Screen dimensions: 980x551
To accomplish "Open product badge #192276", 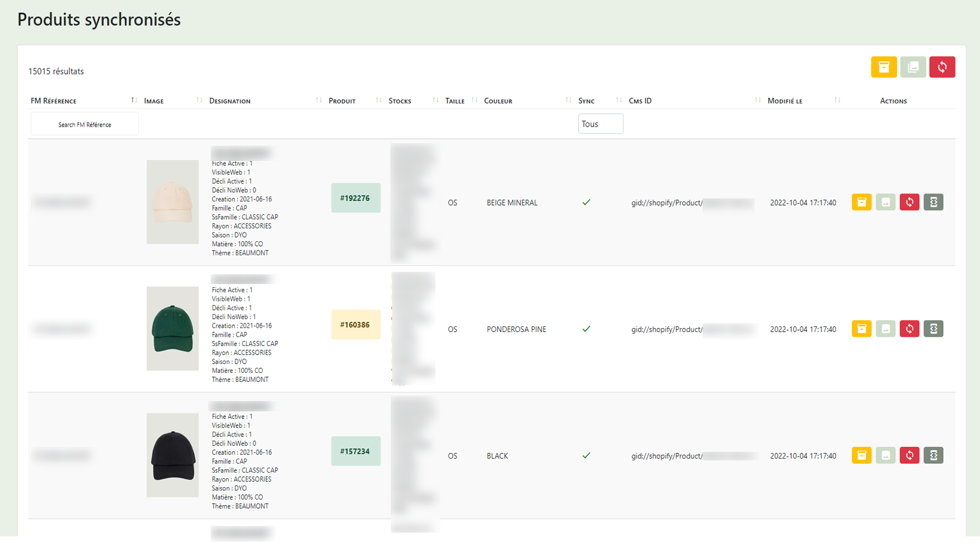I will (355, 198).
